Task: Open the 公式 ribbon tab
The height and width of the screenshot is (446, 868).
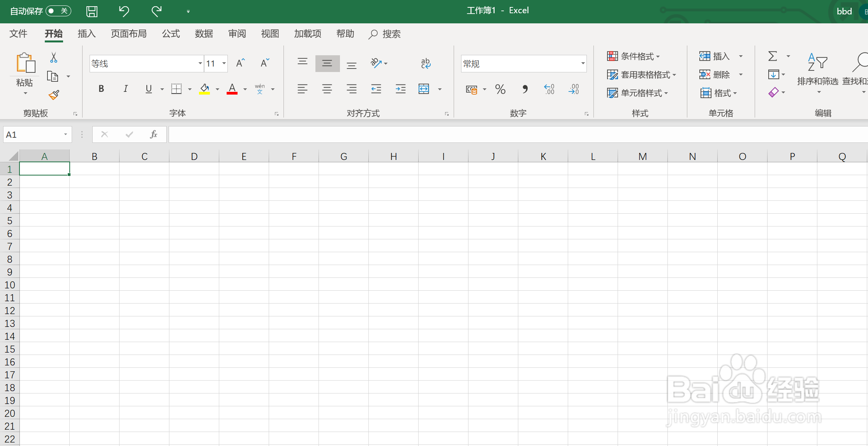Action: pos(171,34)
